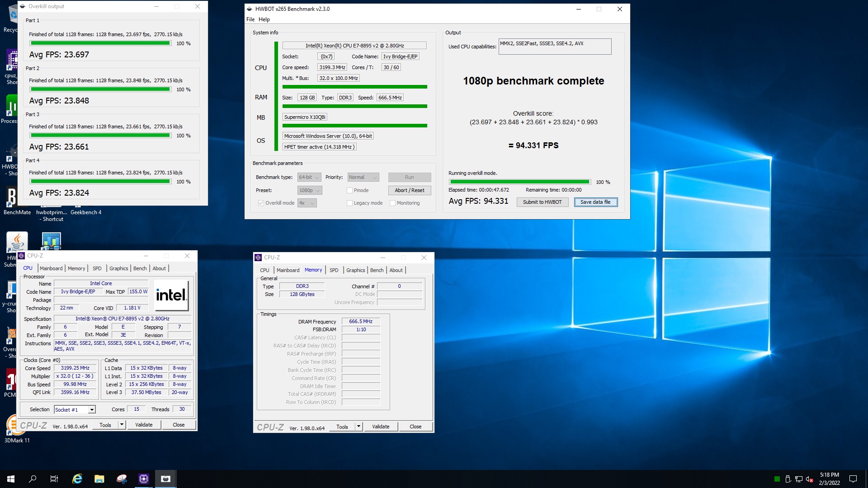Screen dimensions: 868x488
Task: Toggle the Overkill mode checkbox
Action: [261, 203]
